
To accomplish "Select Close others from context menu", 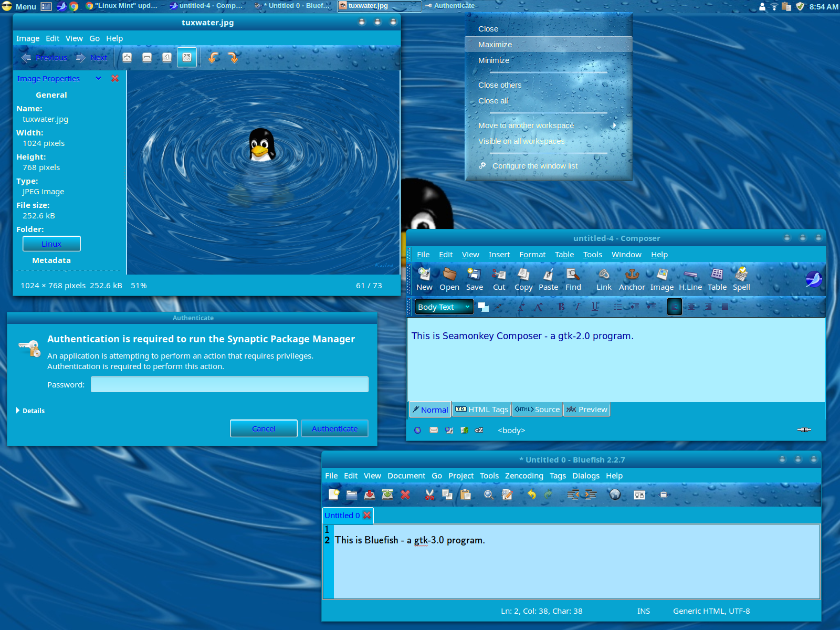I will (548, 85).
